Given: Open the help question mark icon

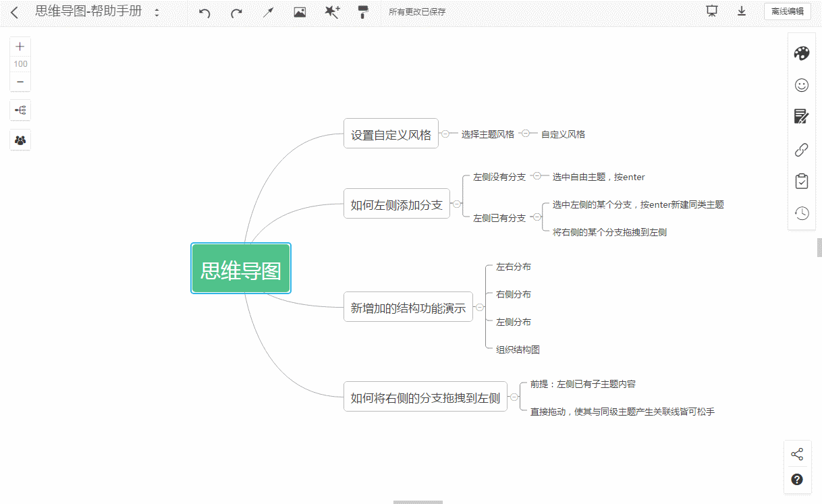Looking at the screenshot, I should click(797, 479).
